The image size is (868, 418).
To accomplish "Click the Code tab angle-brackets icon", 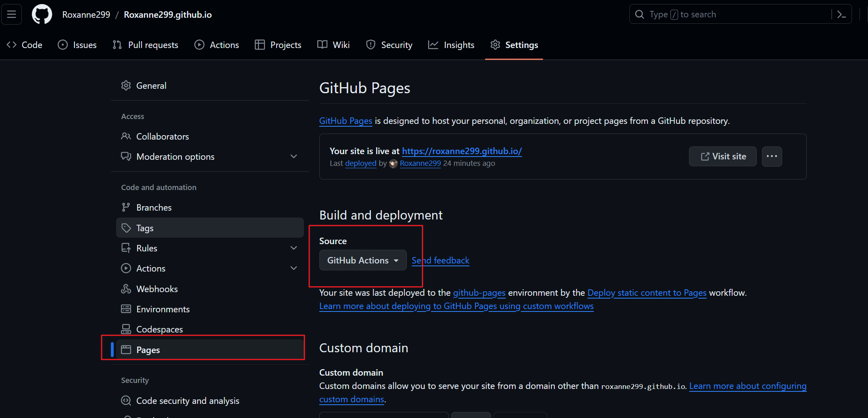I will click(12, 45).
